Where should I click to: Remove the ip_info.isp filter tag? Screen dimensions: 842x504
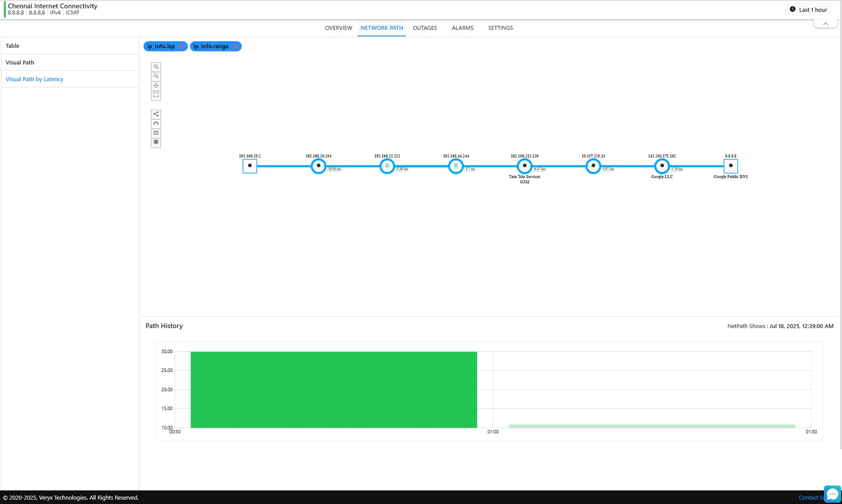tap(181, 46)
